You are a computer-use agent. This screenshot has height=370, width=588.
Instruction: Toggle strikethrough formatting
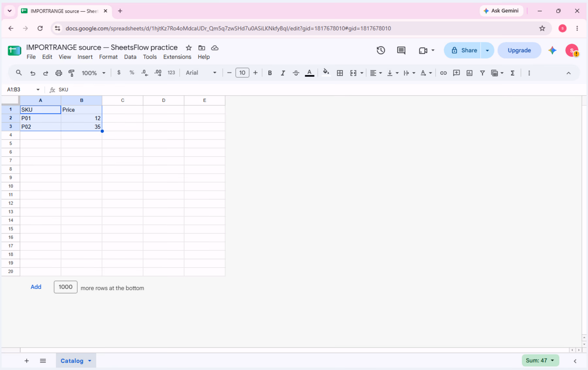[x=296, y=73]
